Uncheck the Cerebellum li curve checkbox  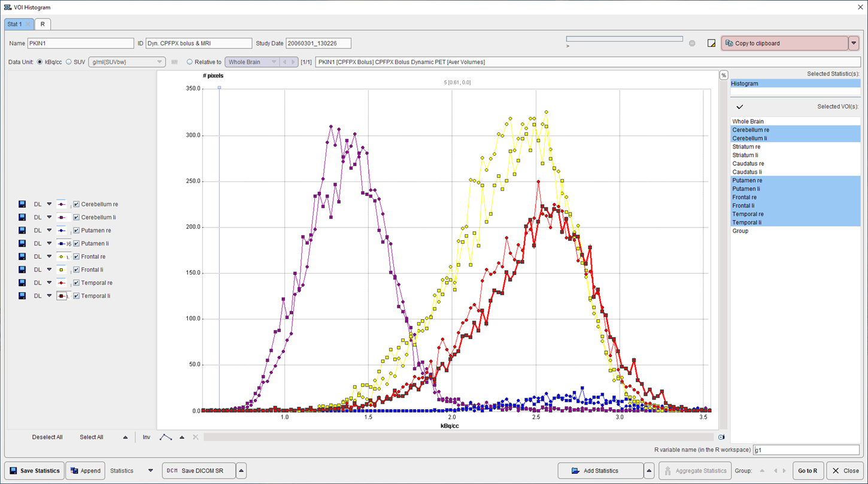[x=76, y=217]
